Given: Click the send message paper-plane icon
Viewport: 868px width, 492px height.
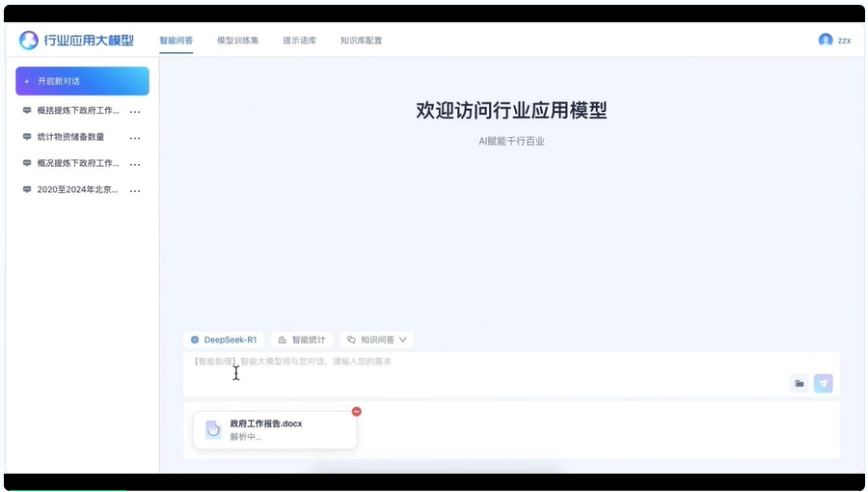Looking at the screenshot, I should (x=823, y=383).
